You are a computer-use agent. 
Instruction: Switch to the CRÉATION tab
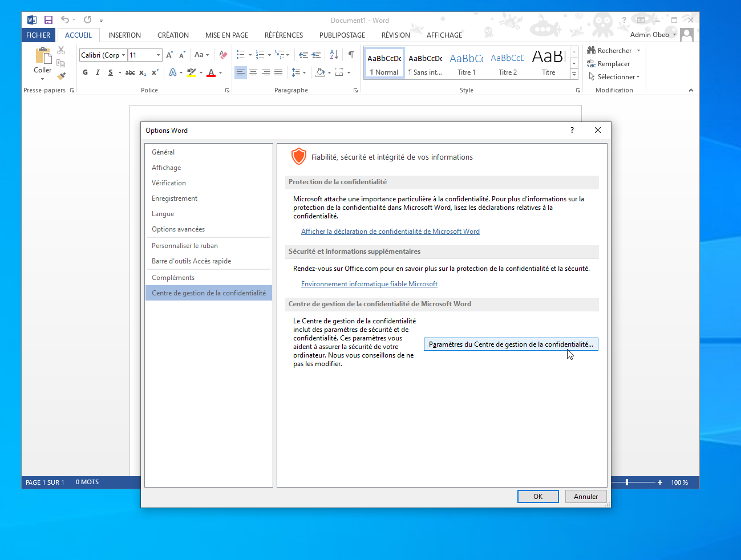tap(173, 35)
